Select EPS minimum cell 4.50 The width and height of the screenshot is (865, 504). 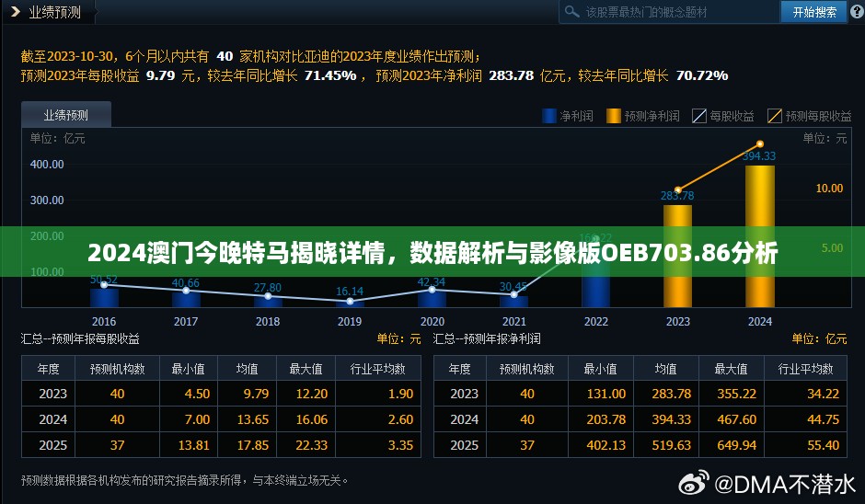tap(197, 394)
